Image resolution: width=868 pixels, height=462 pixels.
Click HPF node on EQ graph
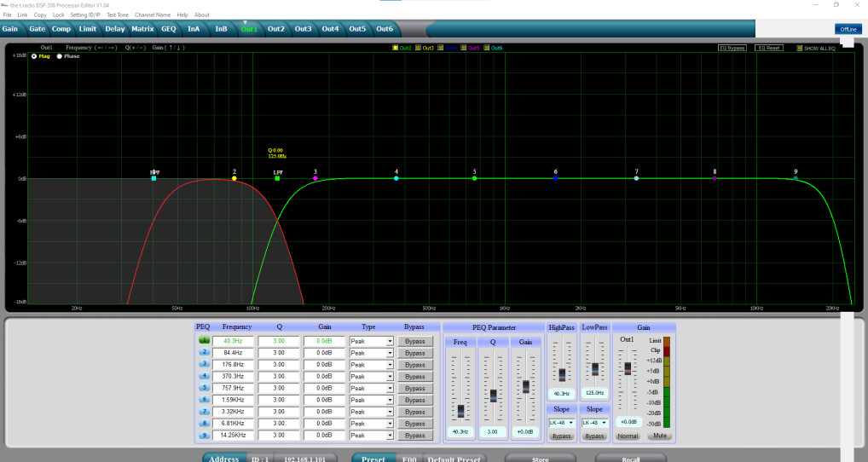(153, 178)
